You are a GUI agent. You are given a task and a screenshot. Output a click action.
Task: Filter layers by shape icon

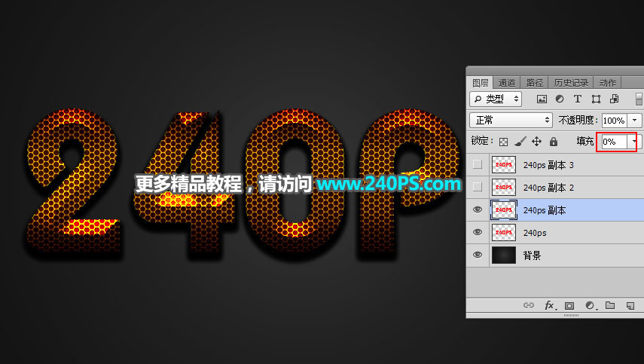596,99
